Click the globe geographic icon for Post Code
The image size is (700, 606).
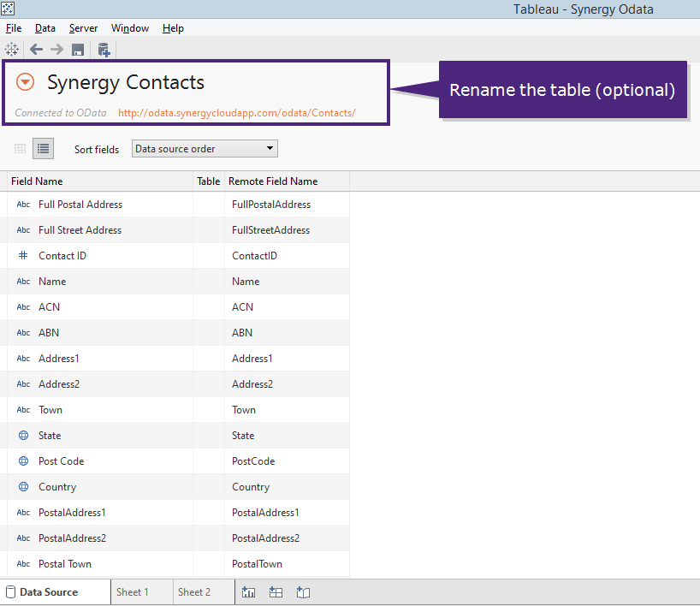point(24,460)
